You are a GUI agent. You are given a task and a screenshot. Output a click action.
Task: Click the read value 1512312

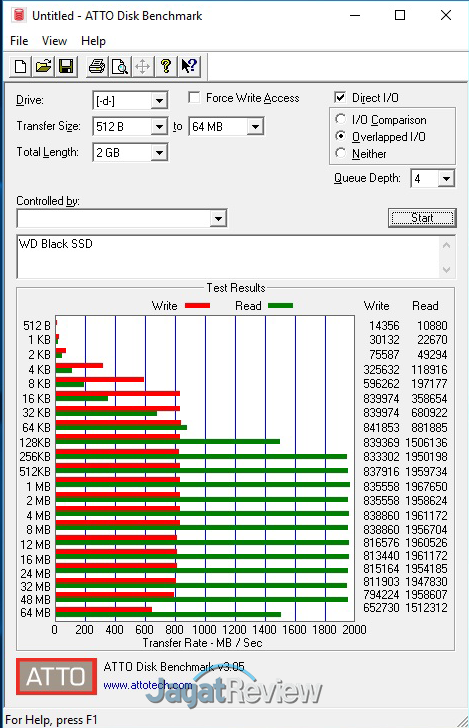pos(426,607)
